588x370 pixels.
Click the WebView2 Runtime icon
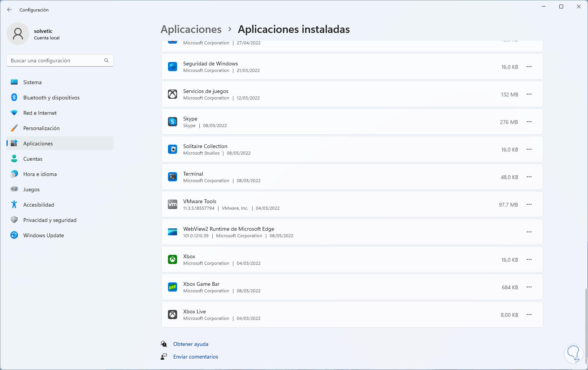click(x=173, y=232)
